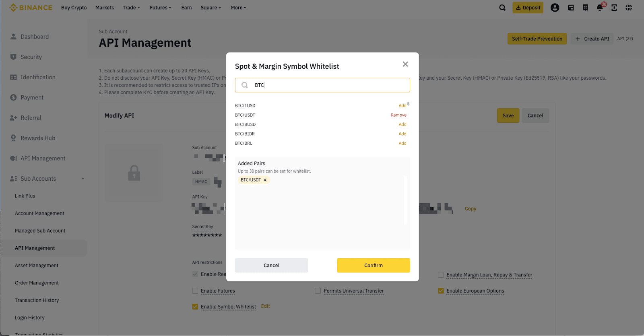Screen dimensions: 644x336
Task: Add BTC/BIDR to whitelist
Action: (x=402, y=134)
